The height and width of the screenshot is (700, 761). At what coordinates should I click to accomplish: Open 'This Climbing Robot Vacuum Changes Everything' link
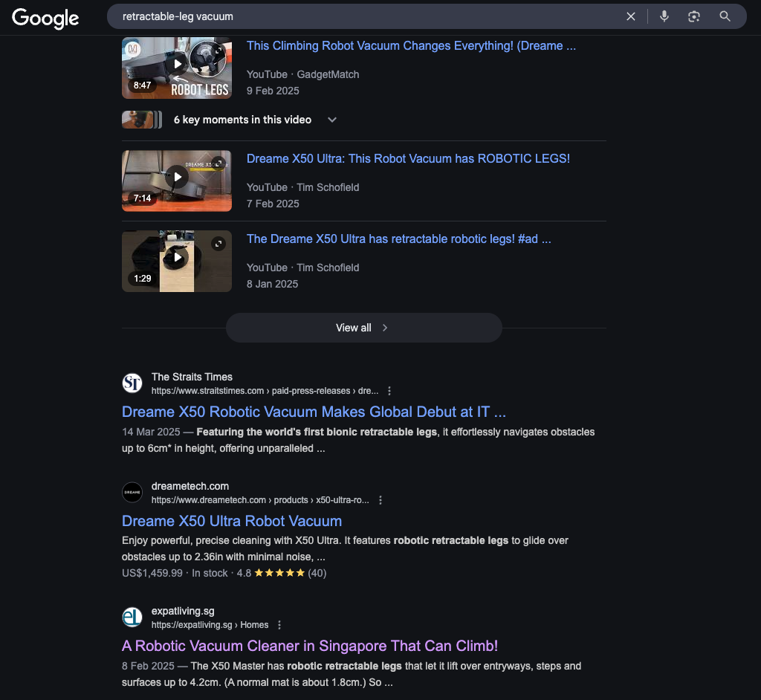pyautogui.click(x=411, y=46)
